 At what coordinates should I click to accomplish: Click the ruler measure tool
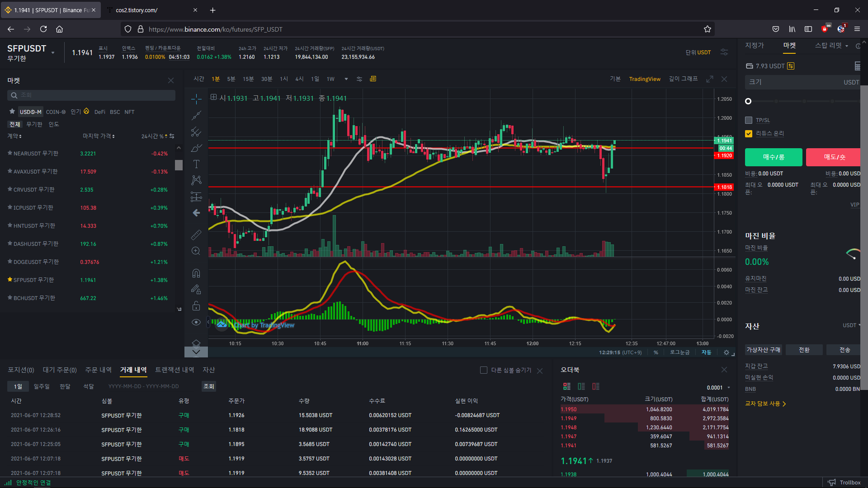[196, 235]
